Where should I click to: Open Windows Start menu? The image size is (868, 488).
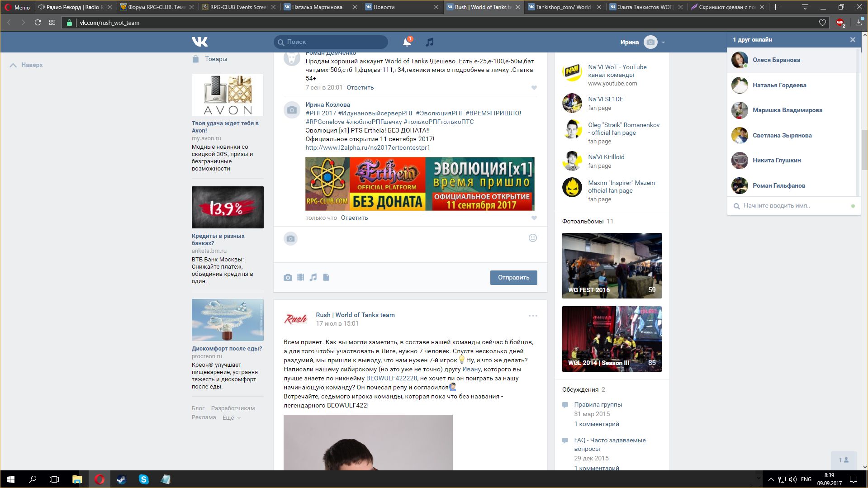click(11, 479)
